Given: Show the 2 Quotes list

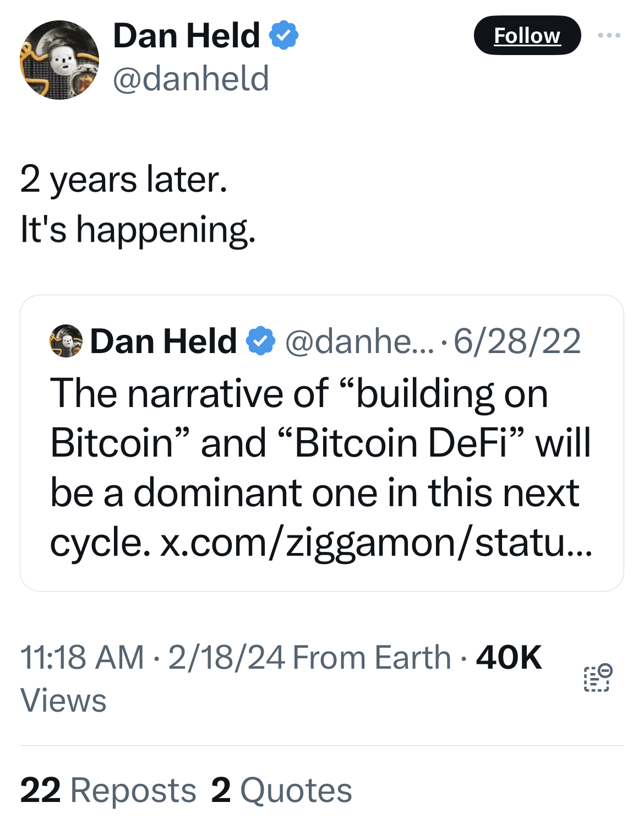Looking at the screenshot, I should 281,790.
